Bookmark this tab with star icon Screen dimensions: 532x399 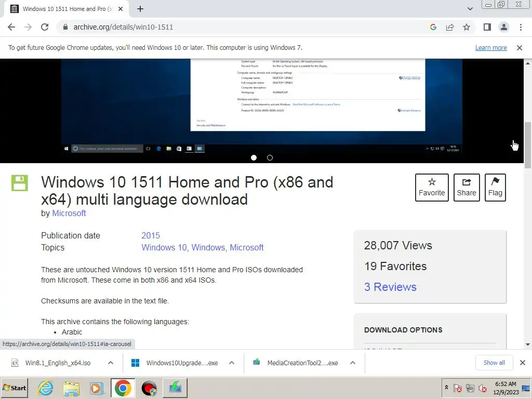[467, 27]
